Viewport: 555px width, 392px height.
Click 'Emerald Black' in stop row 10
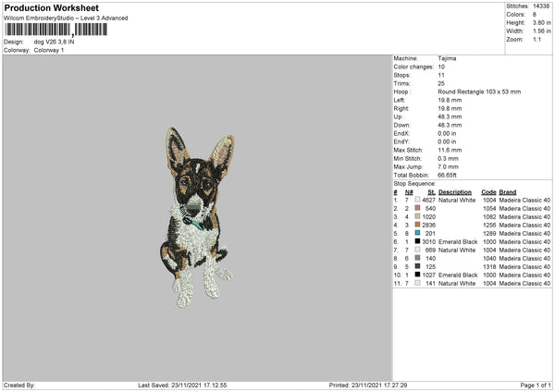(458, 276)
